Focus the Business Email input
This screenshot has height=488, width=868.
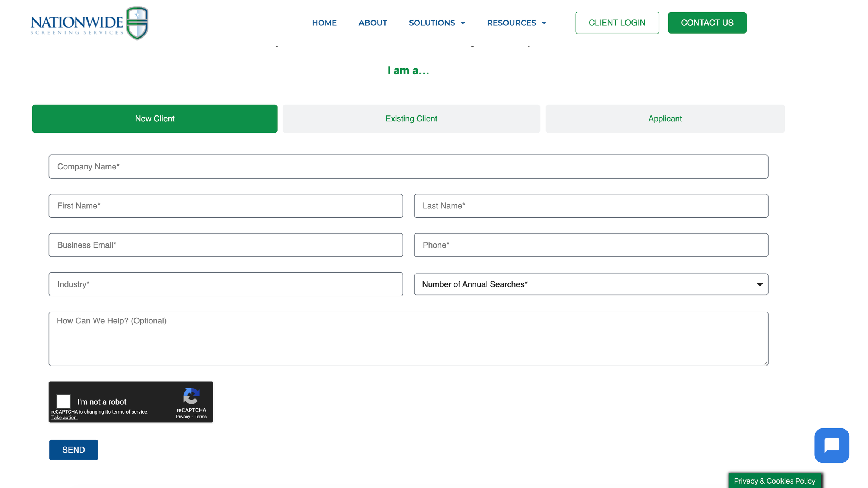click(225, 245)
